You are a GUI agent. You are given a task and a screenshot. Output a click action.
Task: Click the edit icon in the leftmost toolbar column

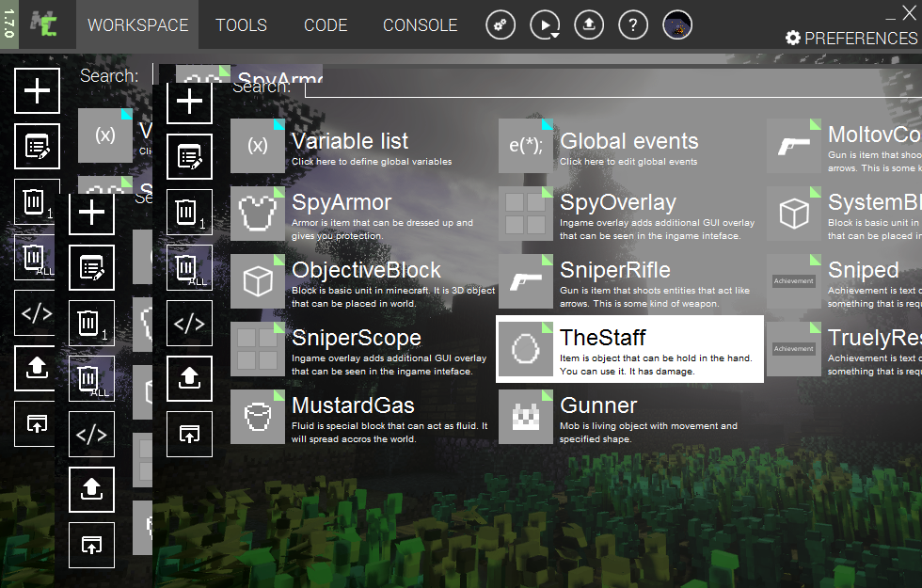37,147
